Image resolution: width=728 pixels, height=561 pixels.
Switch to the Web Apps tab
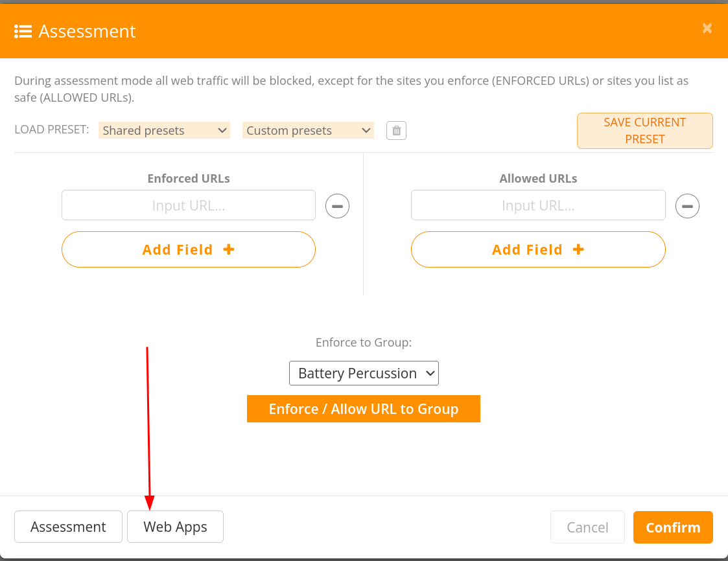point(175,527)
